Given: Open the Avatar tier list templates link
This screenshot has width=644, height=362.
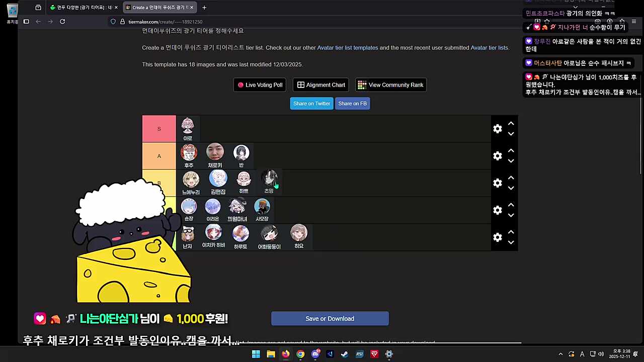Looking at the screenshot, I should [x=347, y=48].
